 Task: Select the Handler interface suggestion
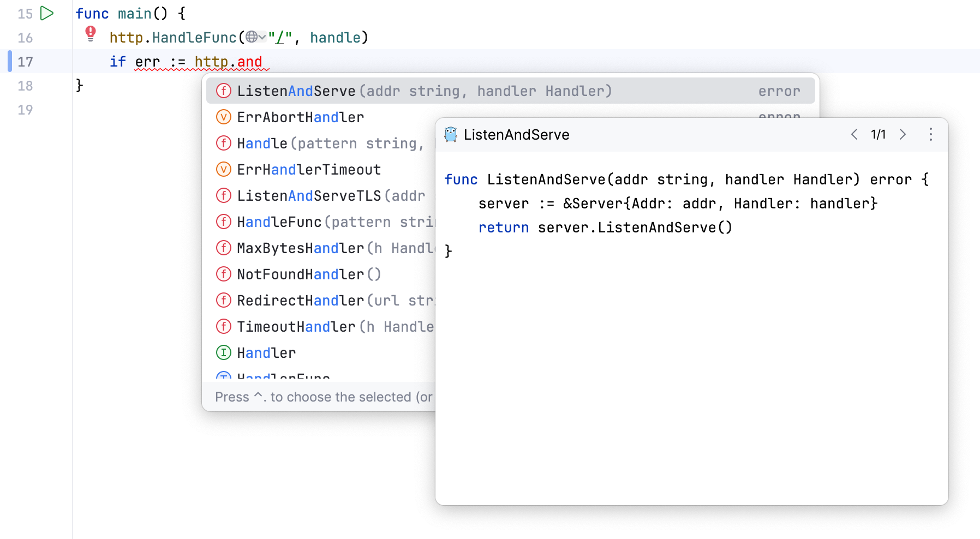266,353
